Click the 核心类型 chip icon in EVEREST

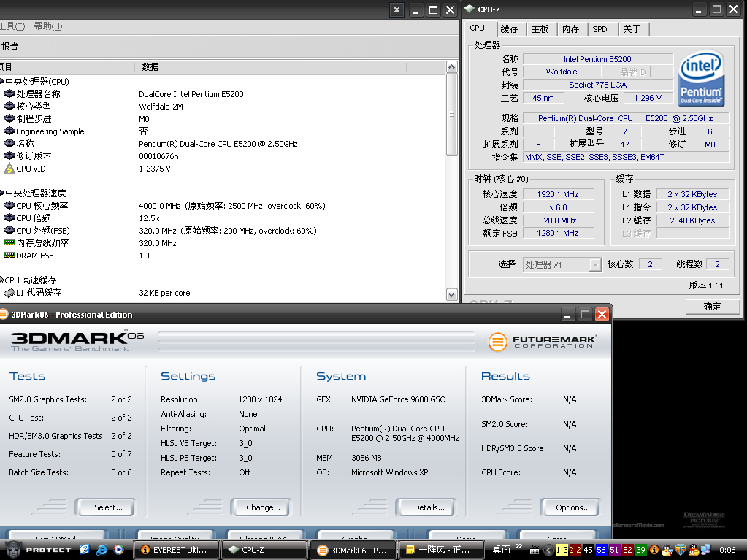click(9, 106)
